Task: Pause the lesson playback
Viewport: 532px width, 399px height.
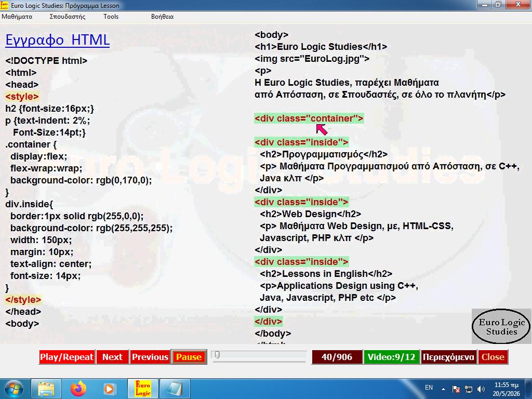Action: click(x=189, y=357)
